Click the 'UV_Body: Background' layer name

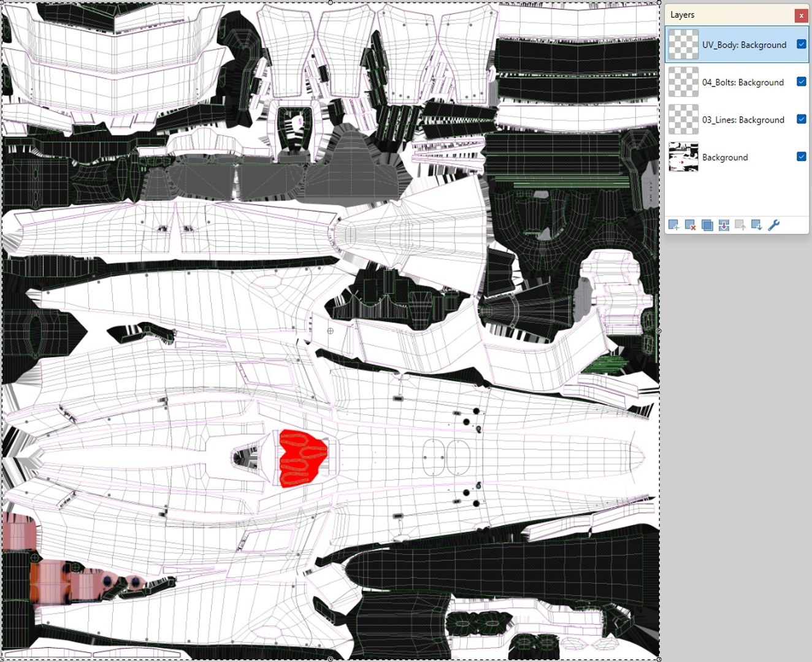click(x=744, y=45)
